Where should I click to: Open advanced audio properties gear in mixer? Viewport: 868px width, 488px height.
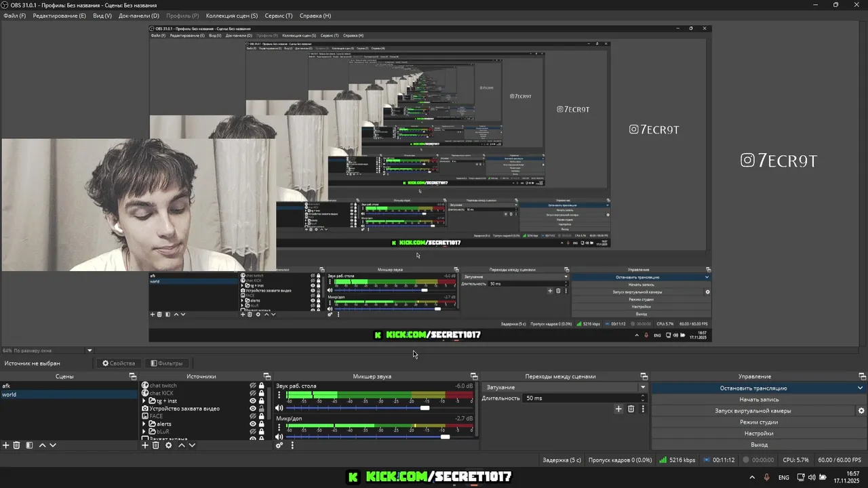tap(279, 445)
